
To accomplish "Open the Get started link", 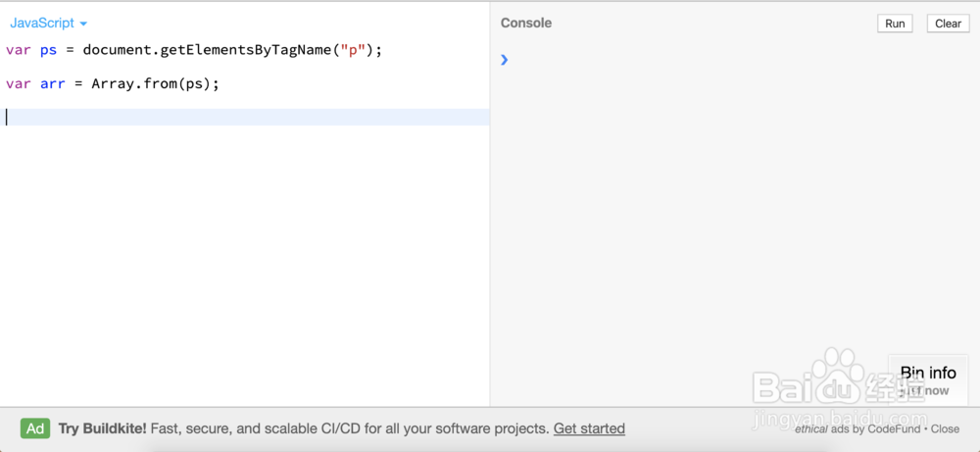I will pyautogui.click(x=589, y=428).
